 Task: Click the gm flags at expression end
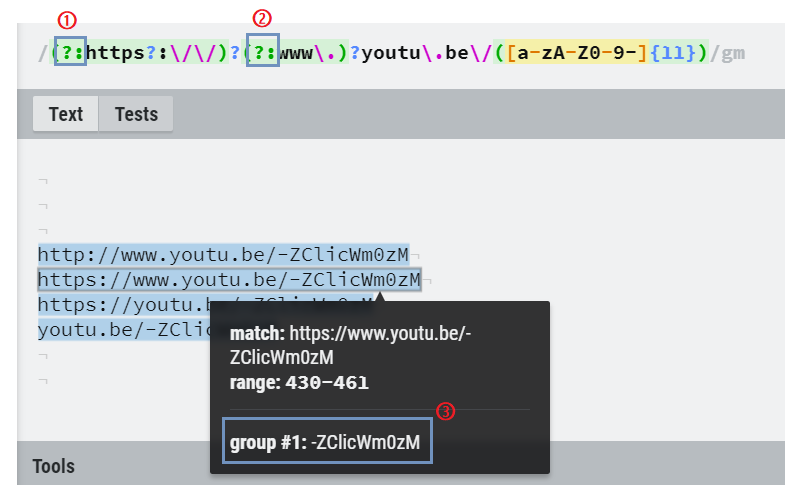pos(733,53)
